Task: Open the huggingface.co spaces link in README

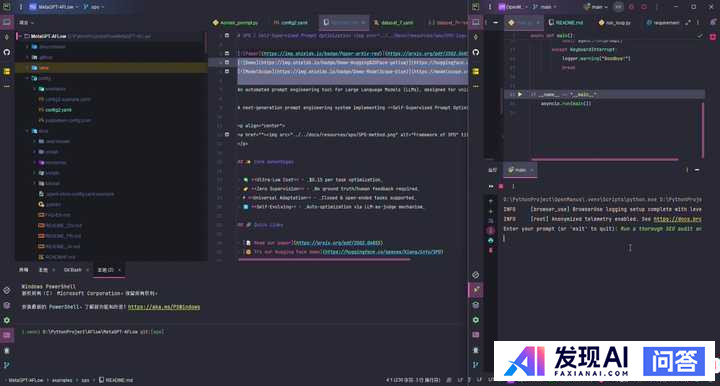Action: pos(382,252)
